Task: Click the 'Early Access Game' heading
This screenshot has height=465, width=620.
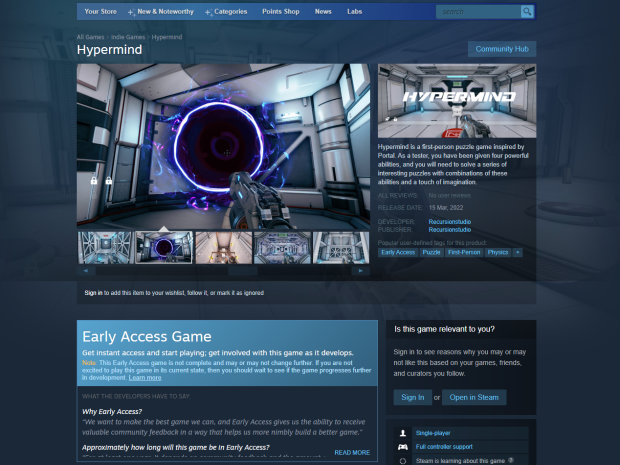Action: [x=147, y=336]
